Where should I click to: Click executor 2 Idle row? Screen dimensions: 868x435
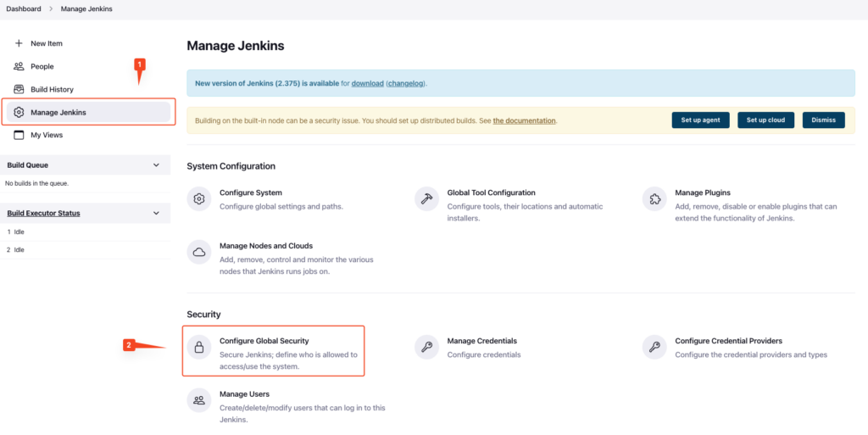pos(86,249)
